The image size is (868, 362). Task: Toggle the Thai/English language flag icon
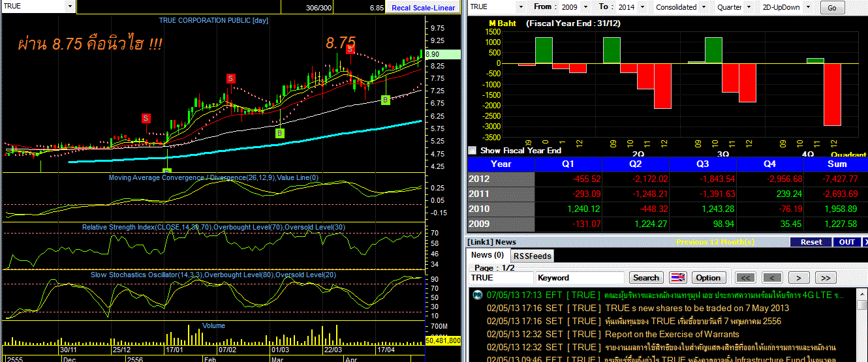click(678, 278)
